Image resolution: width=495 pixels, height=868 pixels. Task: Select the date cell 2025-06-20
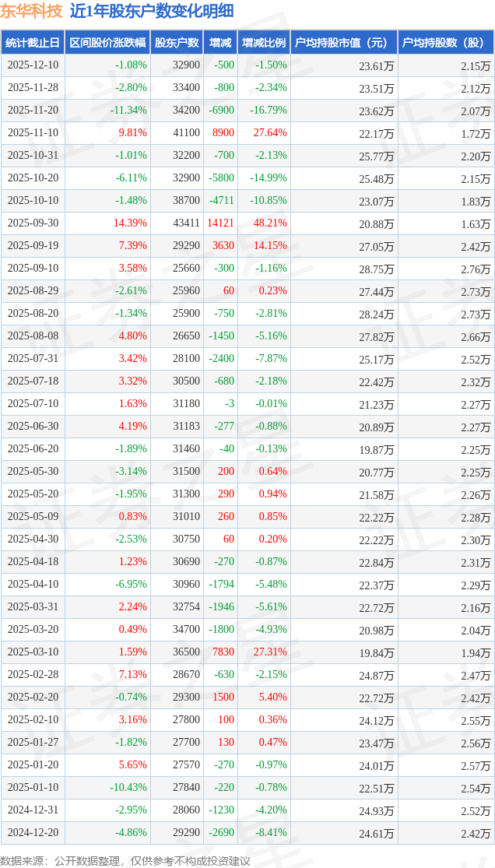click(x=33, y=449)
